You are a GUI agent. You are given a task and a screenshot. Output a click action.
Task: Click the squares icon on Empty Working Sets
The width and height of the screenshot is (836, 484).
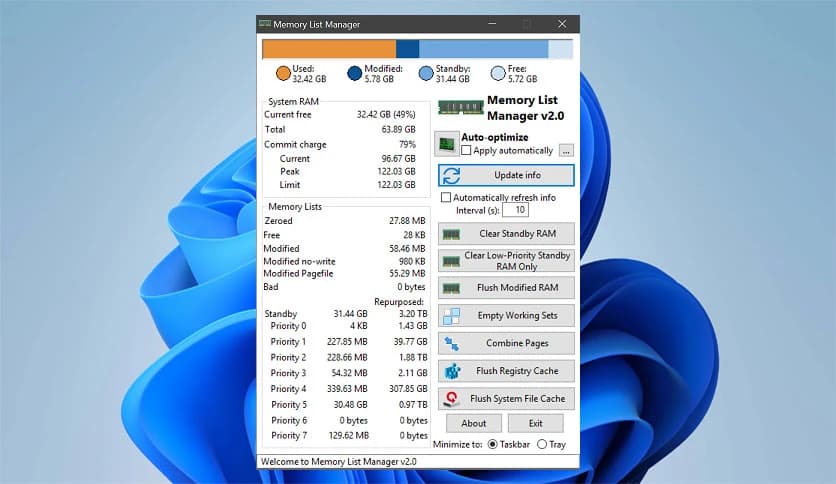click(x=452, y=316)
